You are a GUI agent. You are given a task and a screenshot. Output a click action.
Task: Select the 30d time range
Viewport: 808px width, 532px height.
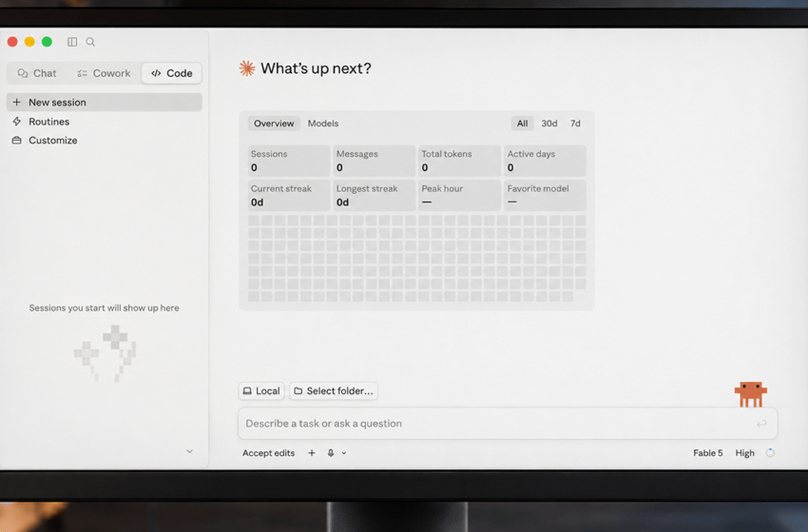pyautogui.click(x=548, y=123)
